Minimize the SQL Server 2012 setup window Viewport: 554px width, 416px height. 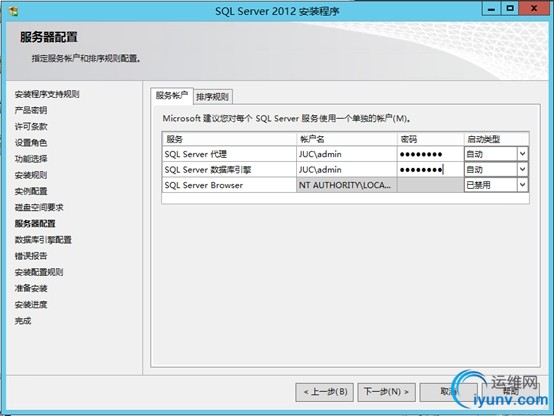click(x=491, y=9)
